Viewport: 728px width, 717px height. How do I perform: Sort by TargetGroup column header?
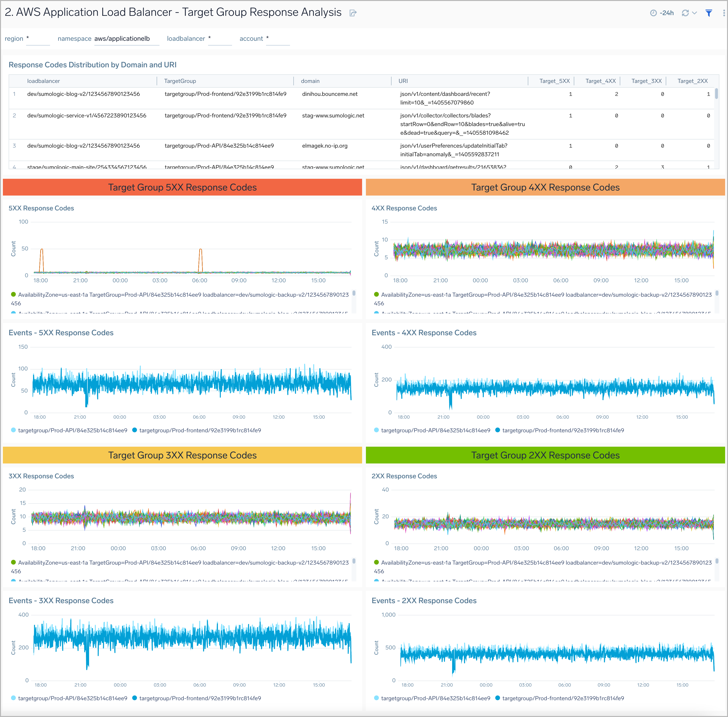180,81
